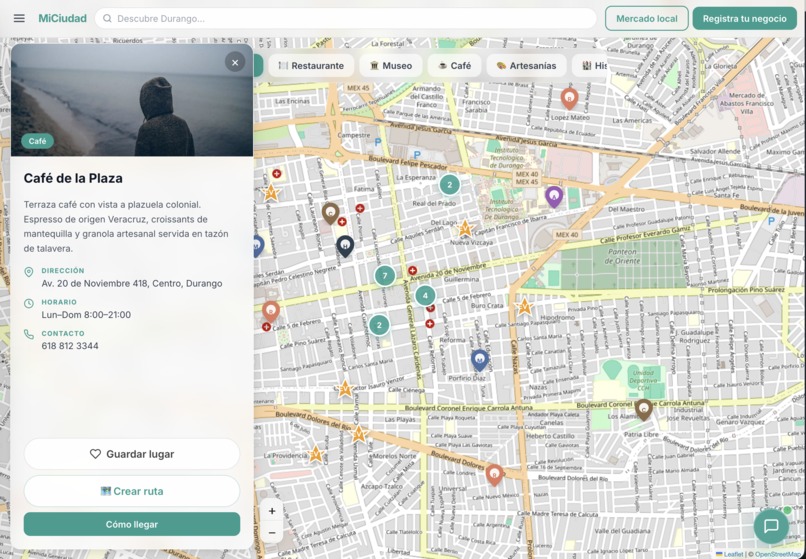
Task: Click the phone icon by Contacto
Action: (x=29, y=335)
